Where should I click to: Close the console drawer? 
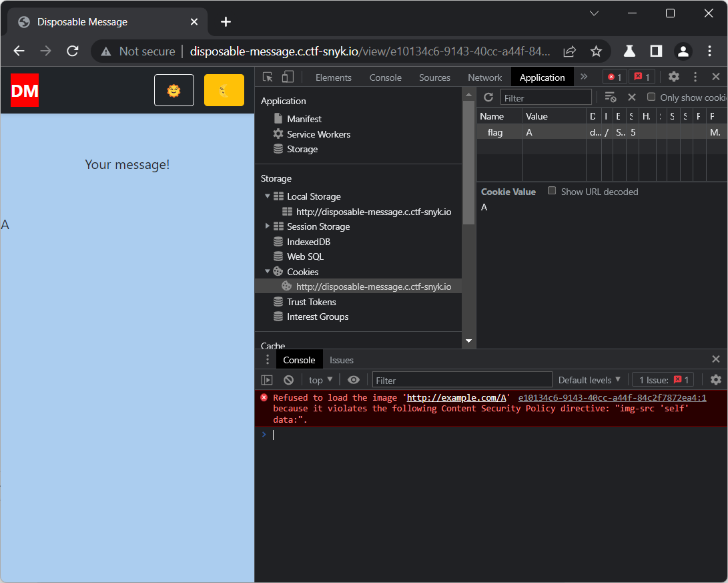pos(716,359)
